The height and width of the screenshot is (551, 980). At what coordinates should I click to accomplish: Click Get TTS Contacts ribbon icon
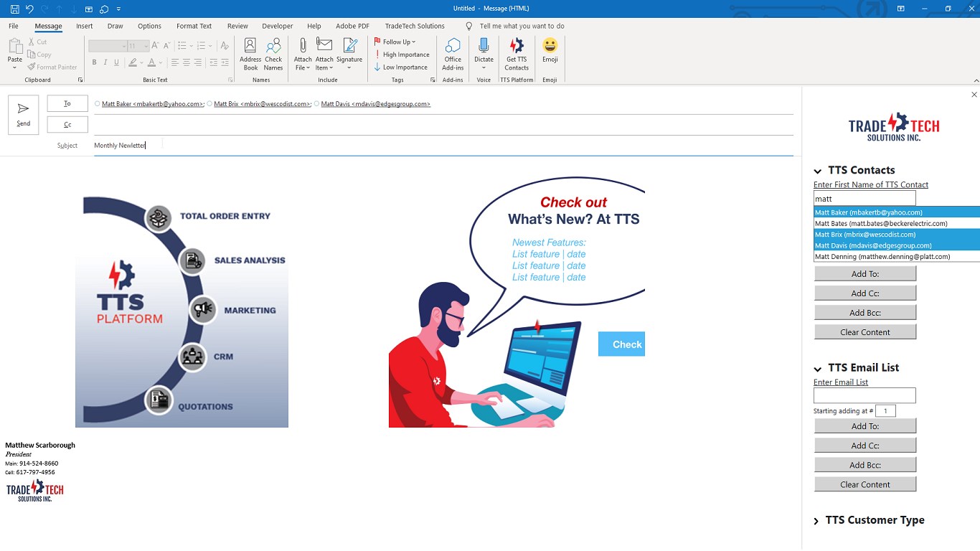pyautogui.click(x=517, y=55)
